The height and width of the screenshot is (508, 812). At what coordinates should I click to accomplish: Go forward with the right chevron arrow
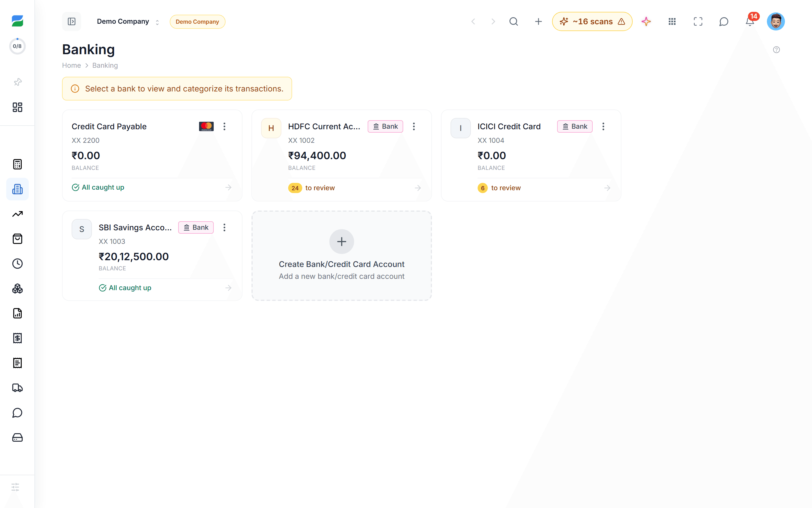(493, 21)
